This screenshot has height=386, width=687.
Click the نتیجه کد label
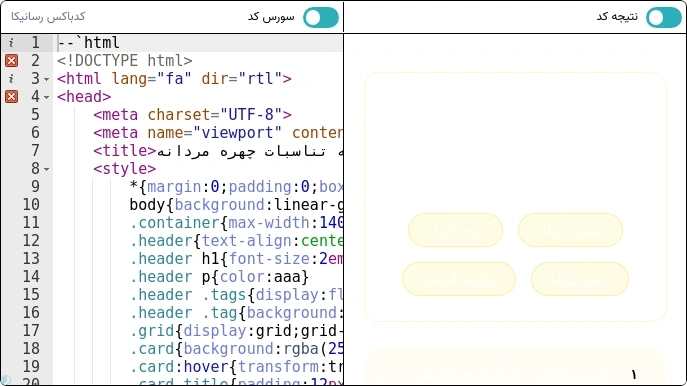(x=617, y=17)
